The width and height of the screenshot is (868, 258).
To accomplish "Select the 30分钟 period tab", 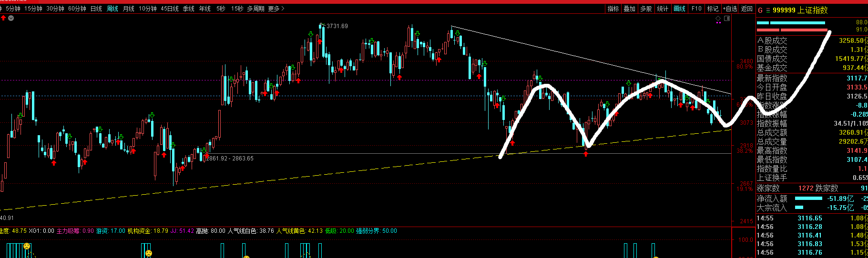I will pos(55,9).
